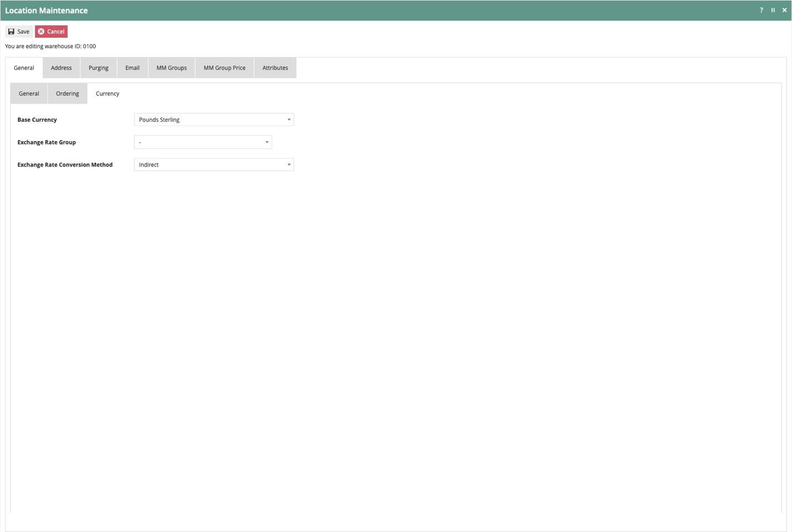The height and width of the screenshot is (532, 792).
Task: Click the Base Currency label
Action: click(37, 120)
